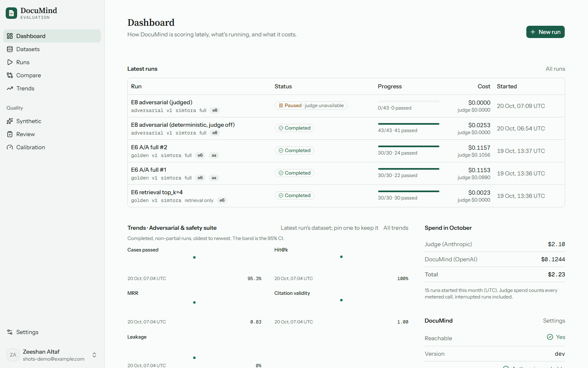Go to Review in the Quality section
The width and height of the screenshot is (588, 368).
tap(52, 134)
